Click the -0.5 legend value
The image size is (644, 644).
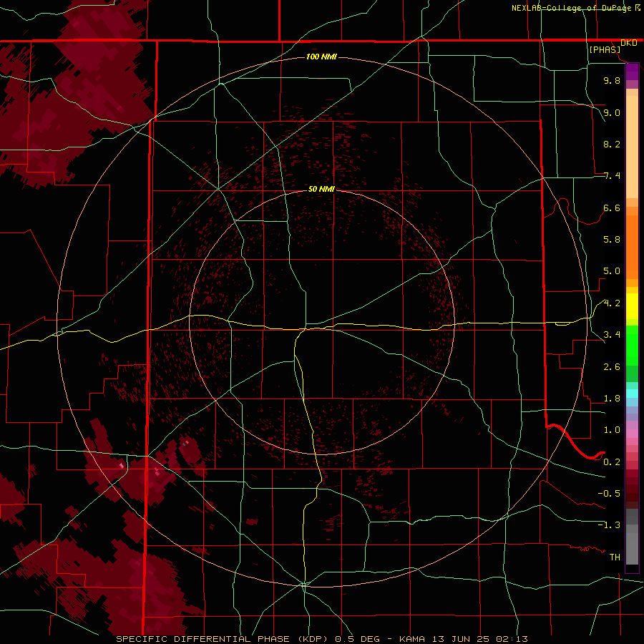(x=609, y=494)
